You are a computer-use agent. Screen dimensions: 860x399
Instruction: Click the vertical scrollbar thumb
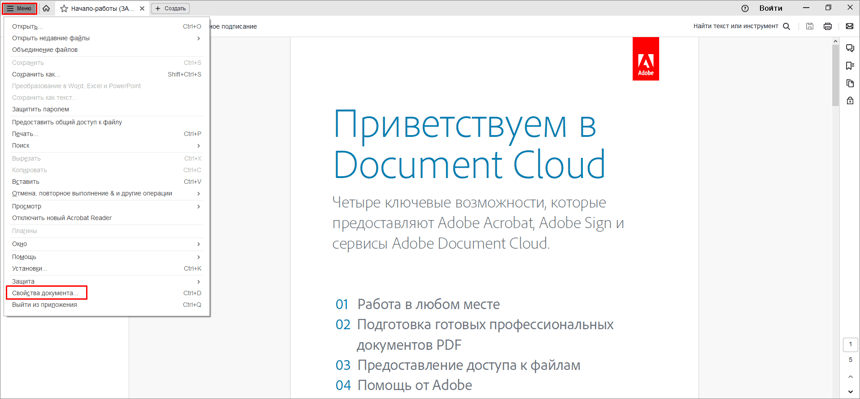coord(835,76)
